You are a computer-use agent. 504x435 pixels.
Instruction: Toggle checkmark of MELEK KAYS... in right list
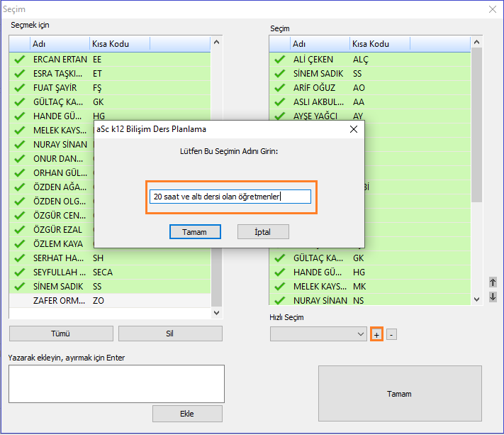click(x=280, y=287)
